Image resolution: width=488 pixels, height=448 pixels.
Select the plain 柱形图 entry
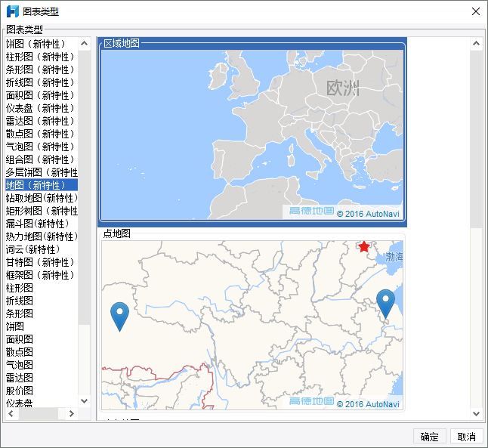(42, 288)
